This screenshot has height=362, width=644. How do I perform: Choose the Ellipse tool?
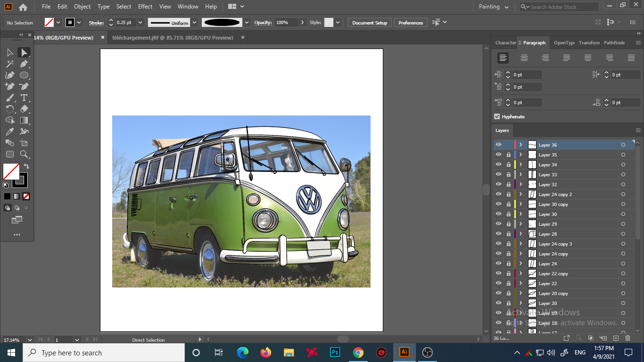(24, 75)
